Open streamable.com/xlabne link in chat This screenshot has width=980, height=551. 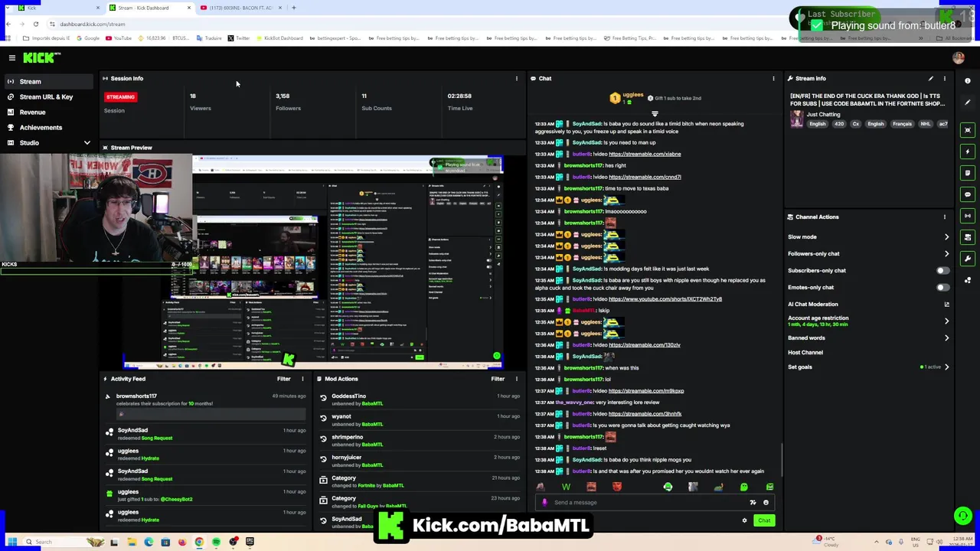645,154
